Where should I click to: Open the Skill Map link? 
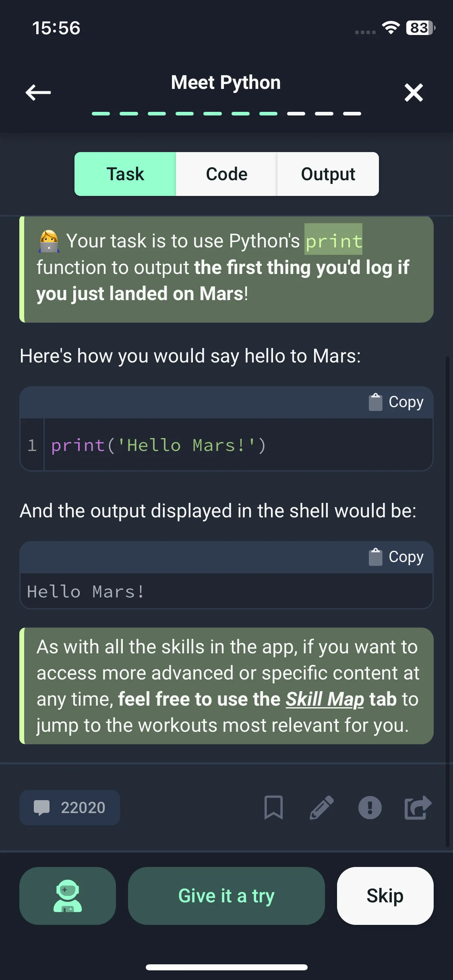325,699
